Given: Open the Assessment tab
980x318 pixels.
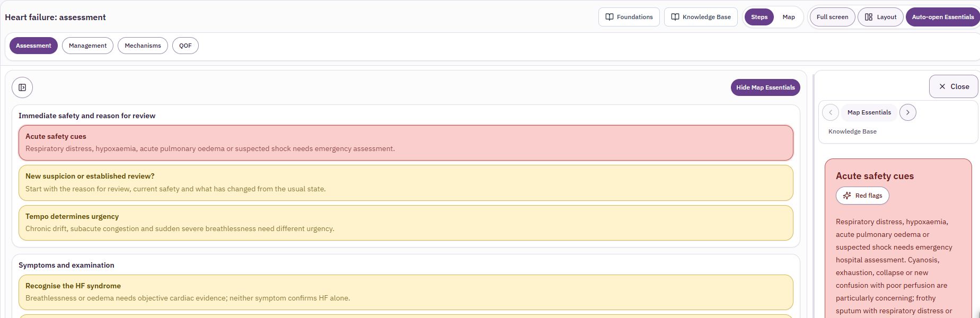Looking at the screenshot, I should pyautogui.click(x=33, y=46).
